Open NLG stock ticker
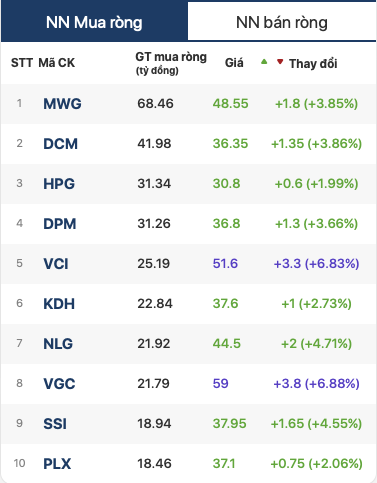 [x=58, y=344]
